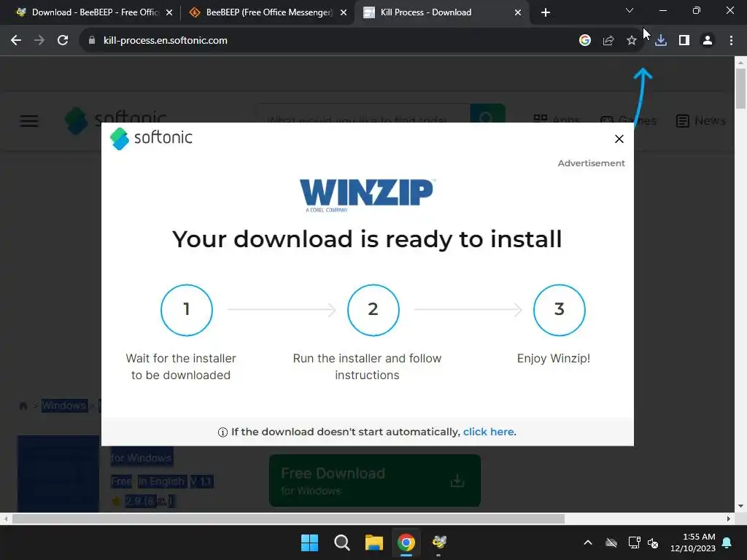Click the address bar URL
Screen dimensions: 747x560
(166, 41)
